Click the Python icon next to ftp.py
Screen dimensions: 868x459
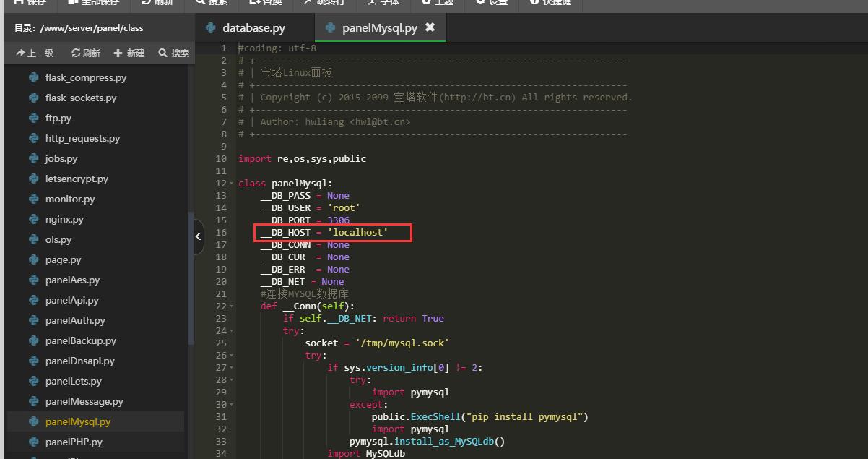[x=33, y=118]
